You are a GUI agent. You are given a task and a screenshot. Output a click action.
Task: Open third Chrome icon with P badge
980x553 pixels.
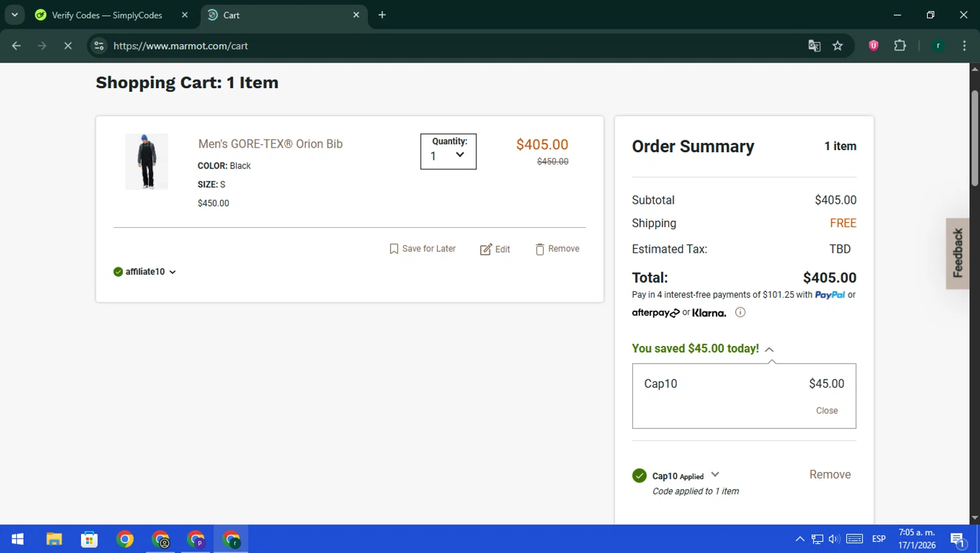pyautogui.click(x=196, y=539)
